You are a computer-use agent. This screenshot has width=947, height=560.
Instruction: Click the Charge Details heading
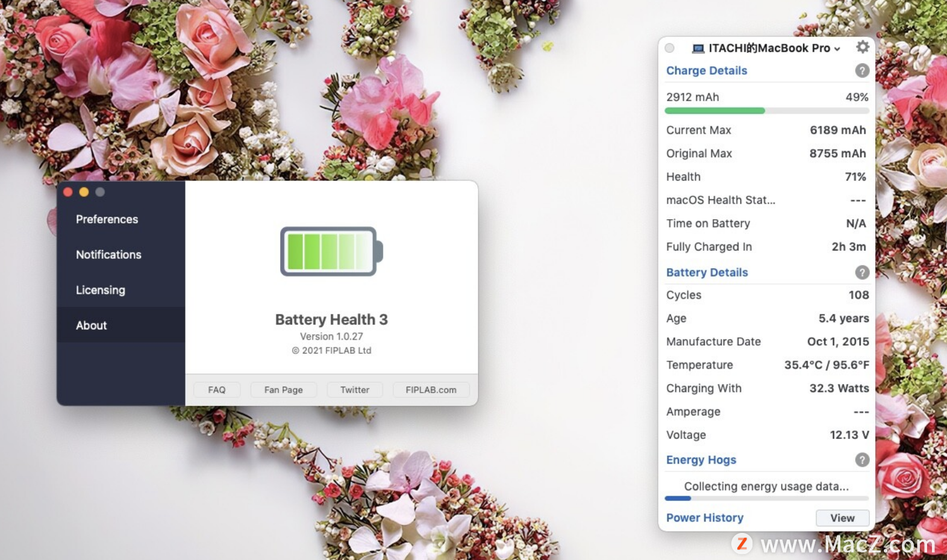coord(707,70)
